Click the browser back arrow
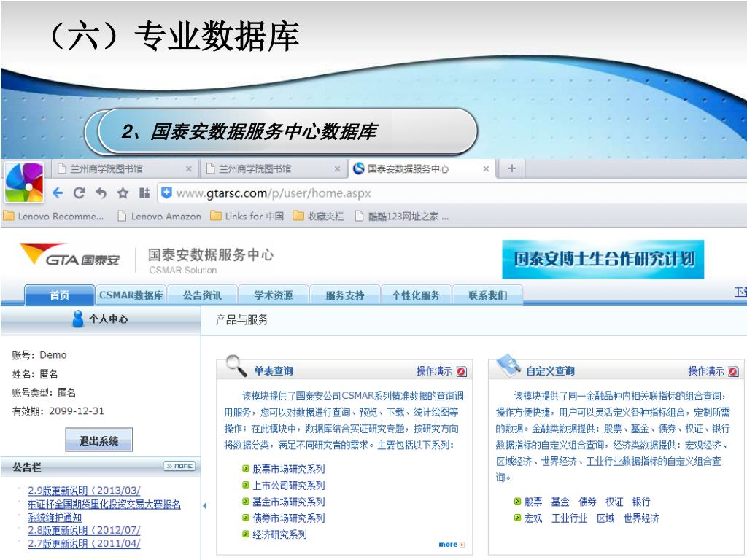Image resolution: width=747 pixels, height=560 pixels. coord(58,192)
